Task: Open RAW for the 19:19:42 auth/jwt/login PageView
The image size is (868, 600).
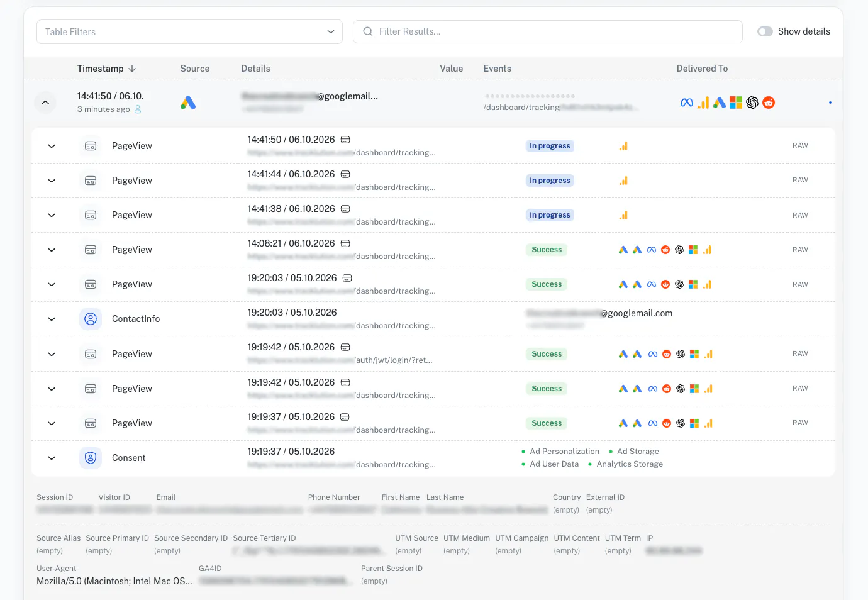Action: pos(800,353)
